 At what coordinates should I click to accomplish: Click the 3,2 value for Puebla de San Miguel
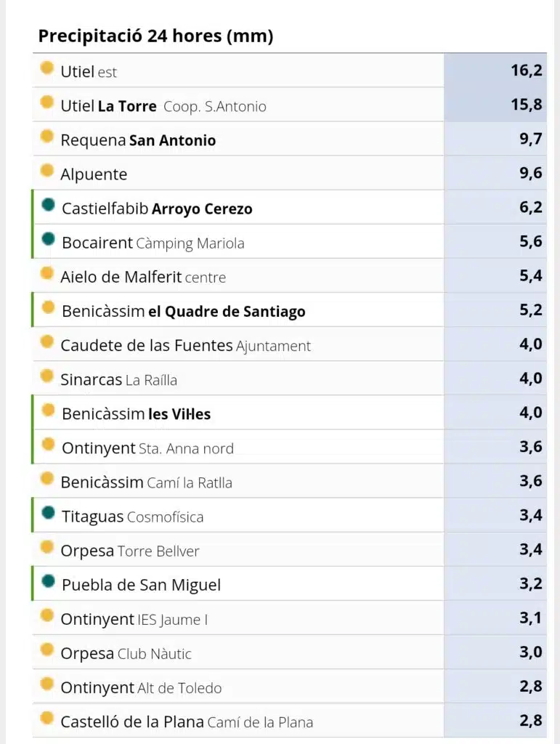coord(531,583)
